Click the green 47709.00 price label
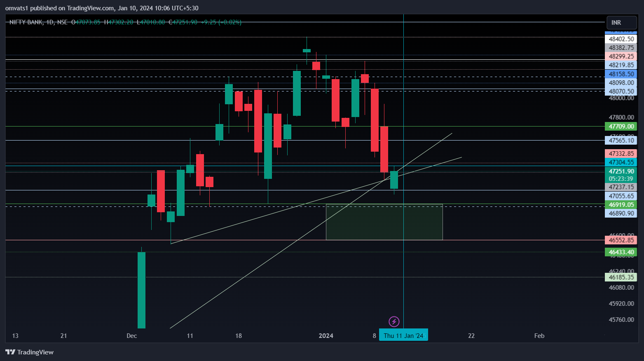The image size is (644, 361). pyautogui.click(x=621, y=127)
